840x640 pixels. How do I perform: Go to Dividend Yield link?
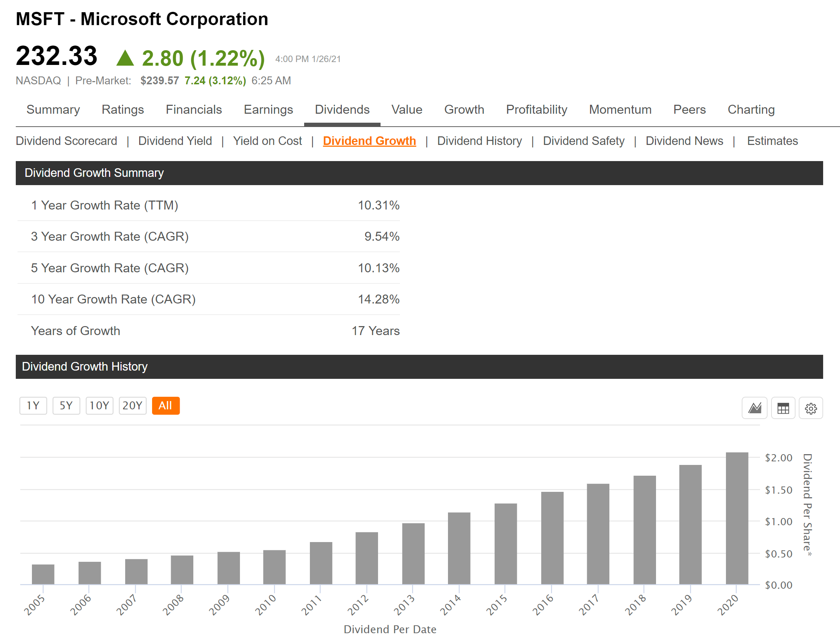[x=175, y=141]
